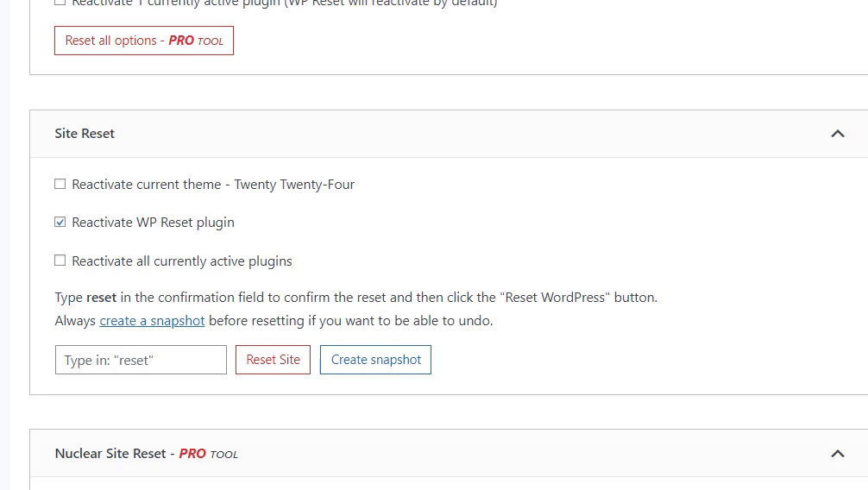Click the Reset WordPress instruction sentence
The width and height of the screenshot is (868, 490).
point(356,298)
